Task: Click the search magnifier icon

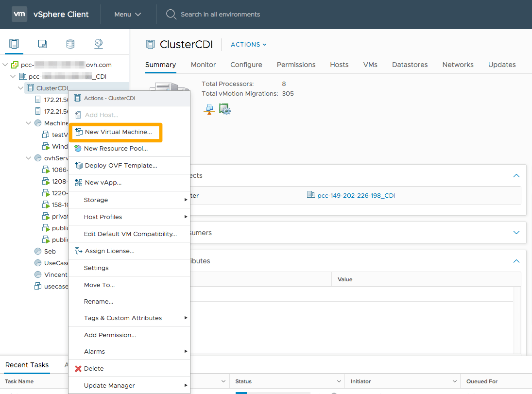Action: point(171,14)
